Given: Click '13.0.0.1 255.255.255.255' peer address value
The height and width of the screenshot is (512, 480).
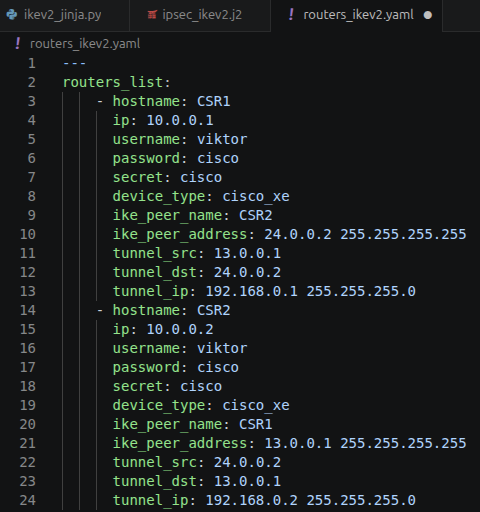Looking at the screenshot, I should [365, 443].
